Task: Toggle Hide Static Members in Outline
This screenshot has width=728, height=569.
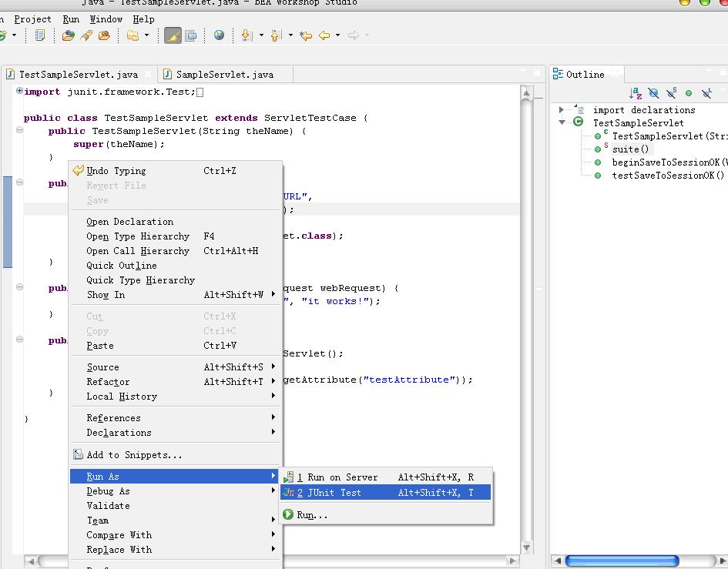Action: [x=670, y=93]
